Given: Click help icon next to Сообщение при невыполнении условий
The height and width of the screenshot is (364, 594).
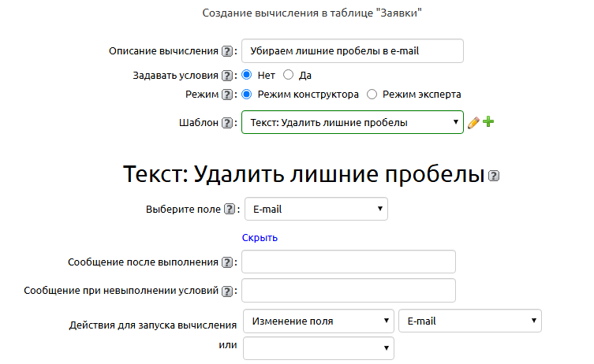Looking at the screenshot, I should coord(227,291).
